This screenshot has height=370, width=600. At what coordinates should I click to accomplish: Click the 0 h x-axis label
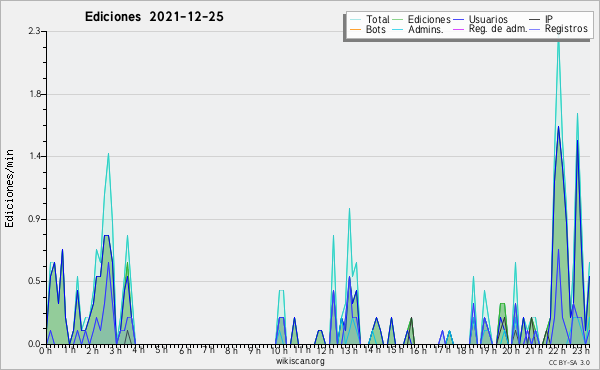(46, 351)
